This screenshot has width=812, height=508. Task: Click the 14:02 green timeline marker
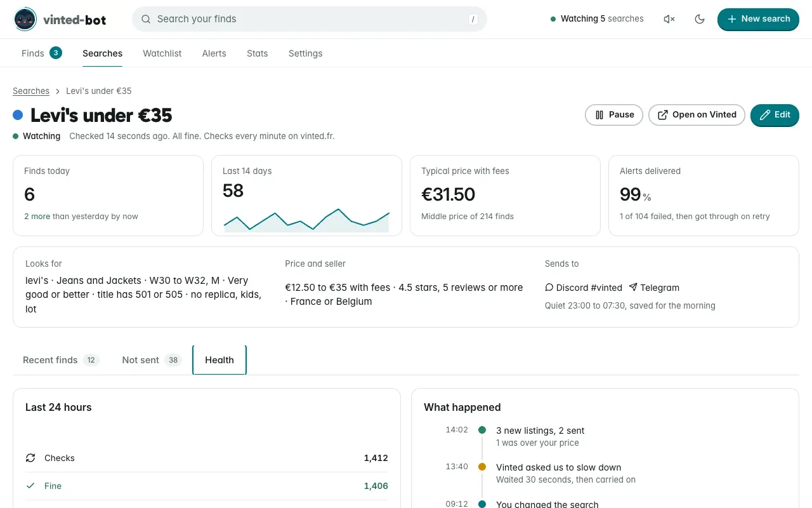[482, 430]
